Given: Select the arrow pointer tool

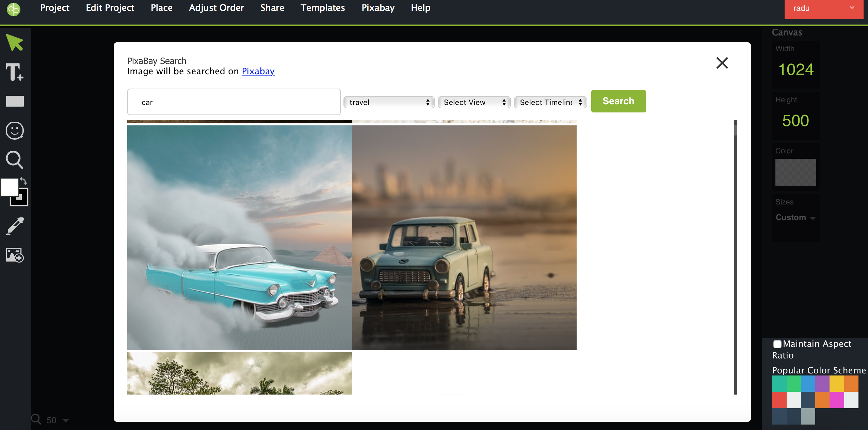Looking at the screenshot, I should click(15, 43).
